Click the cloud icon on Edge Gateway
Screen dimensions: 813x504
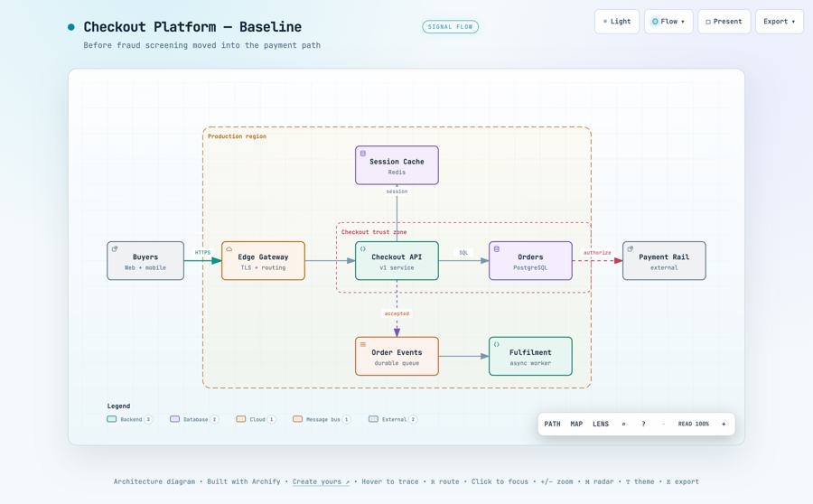(x=229, y=249)
